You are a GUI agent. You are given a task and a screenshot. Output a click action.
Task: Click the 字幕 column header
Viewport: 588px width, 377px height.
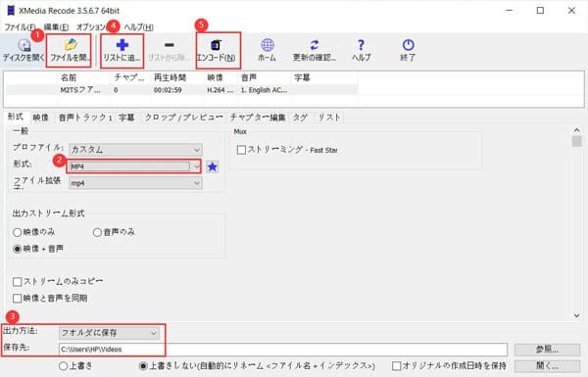pyautogui.click(x=302, y=77)
